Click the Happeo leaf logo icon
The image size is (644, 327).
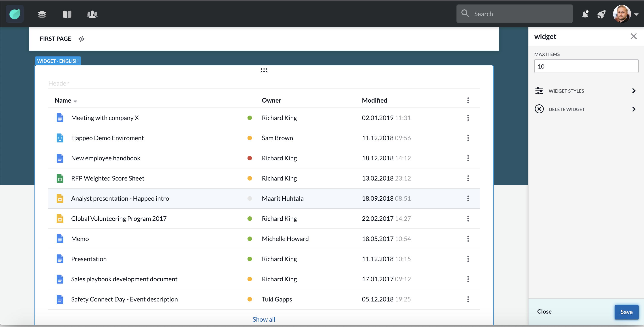pyautogui.click(x=15, y=14)
